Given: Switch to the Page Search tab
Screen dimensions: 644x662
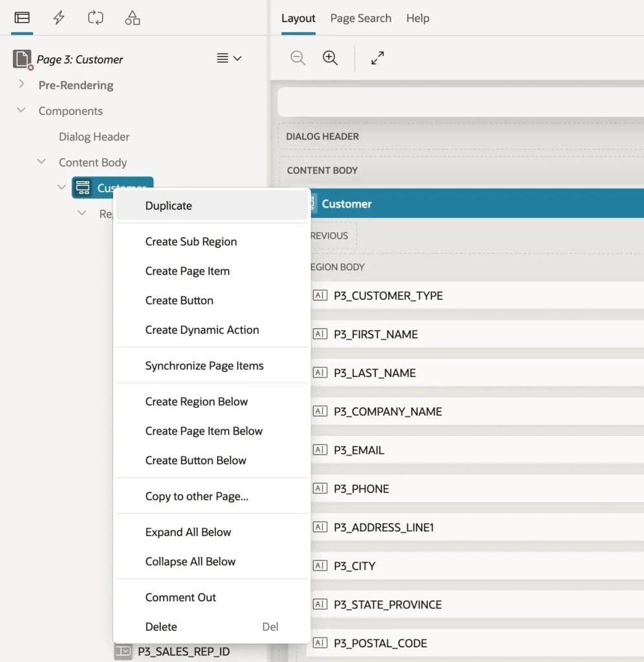Looking at the screenshot, I should click(361, 18).
